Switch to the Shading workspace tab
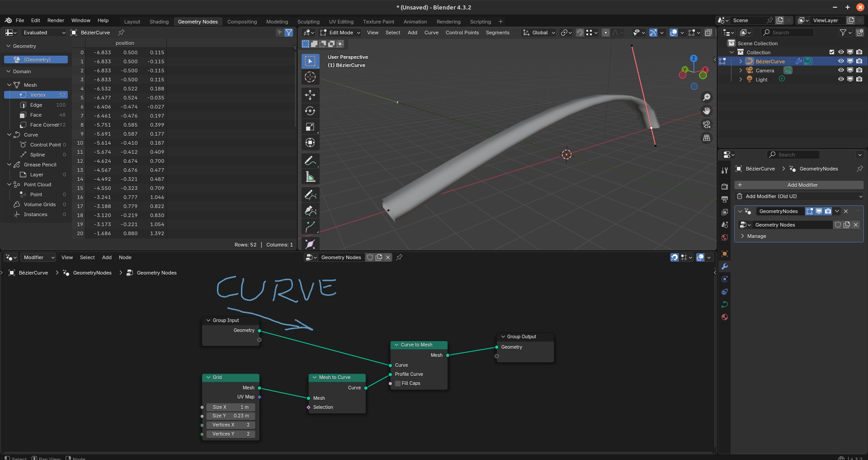Screen dimensions: 868x460 coord(159,22)
